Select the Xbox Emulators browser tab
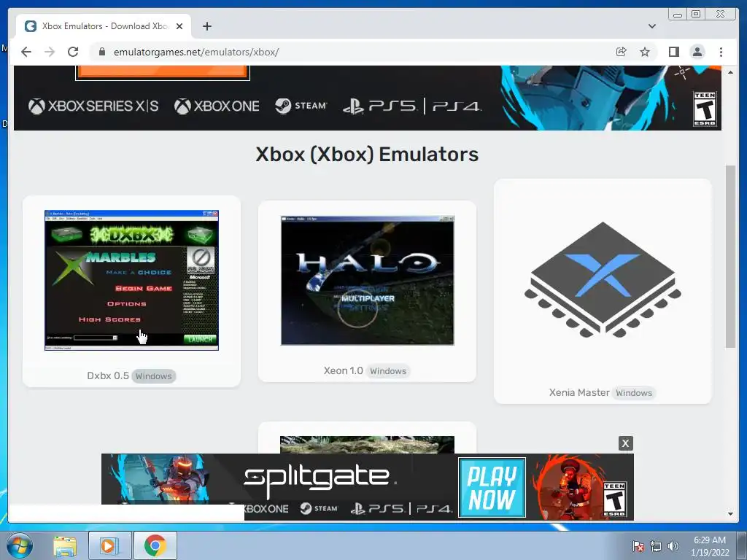Screen dimensions: 747x560 [x=104, y=26]
